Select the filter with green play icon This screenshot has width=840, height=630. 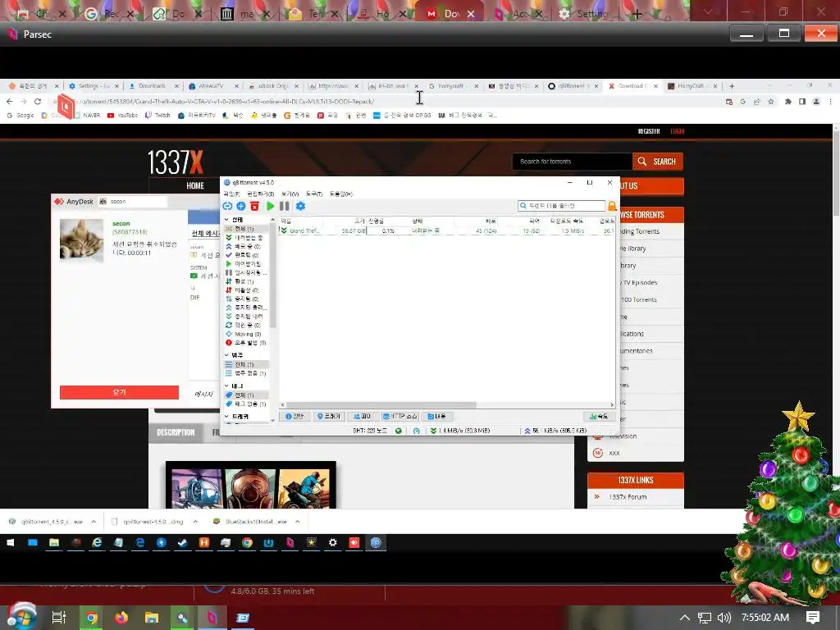point(245,263)
